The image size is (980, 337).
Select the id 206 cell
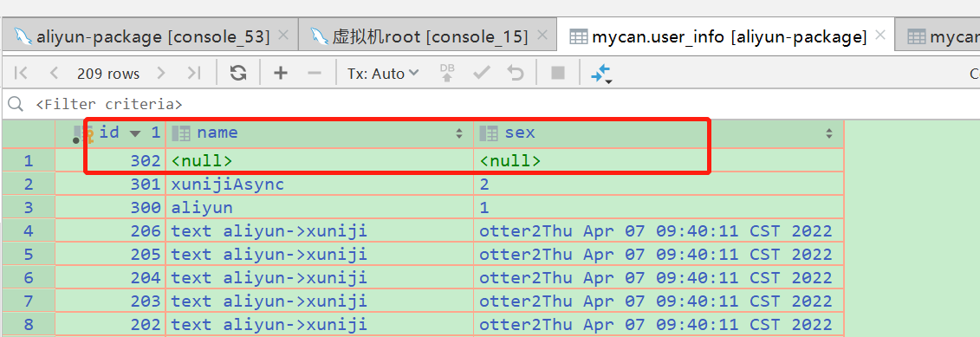(x=110, y=231)
